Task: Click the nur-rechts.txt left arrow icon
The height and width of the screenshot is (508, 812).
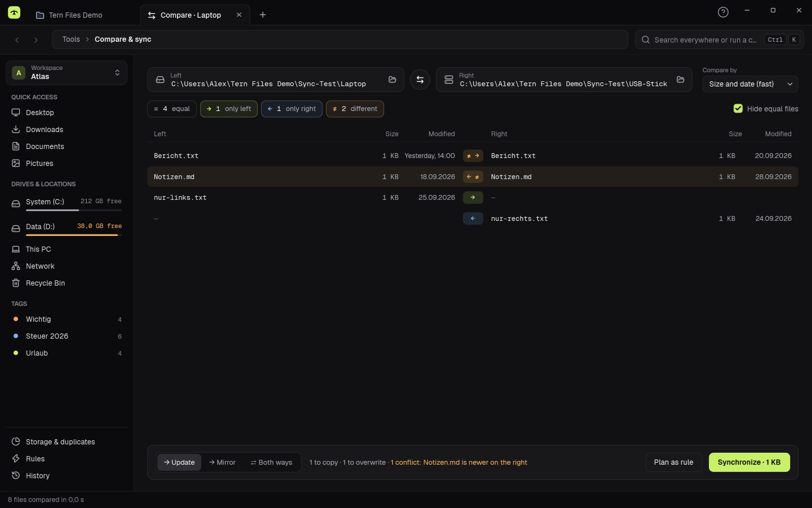Action: (x=473, y=219)
